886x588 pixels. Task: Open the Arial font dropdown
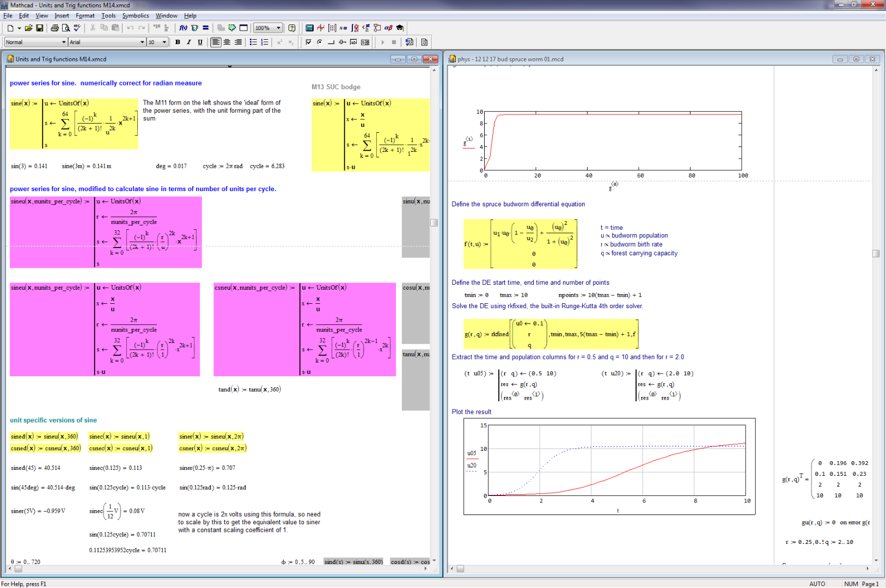[107, 42]
